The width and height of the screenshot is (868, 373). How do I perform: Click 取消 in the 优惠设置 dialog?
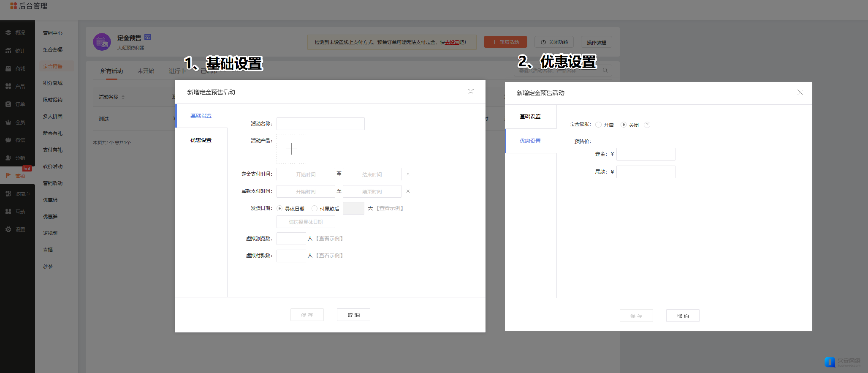coord(683,316)
